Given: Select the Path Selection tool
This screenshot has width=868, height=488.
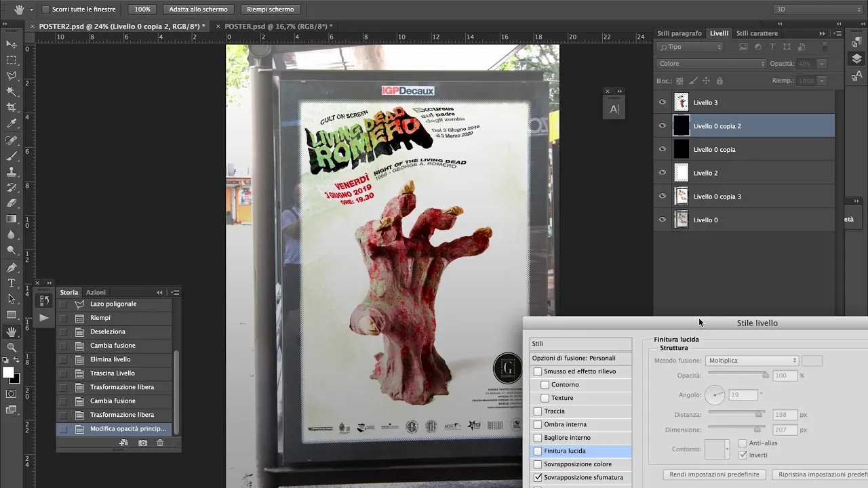Looking at the screenshot, I should (12, 298).
